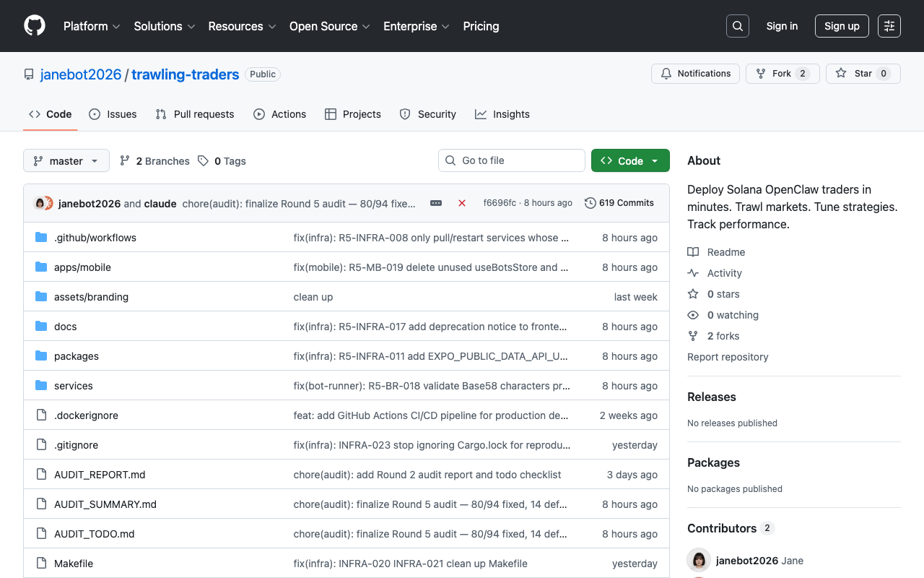Expand commit message ellipsis icon
924x578 pixels.
(436, 203)
